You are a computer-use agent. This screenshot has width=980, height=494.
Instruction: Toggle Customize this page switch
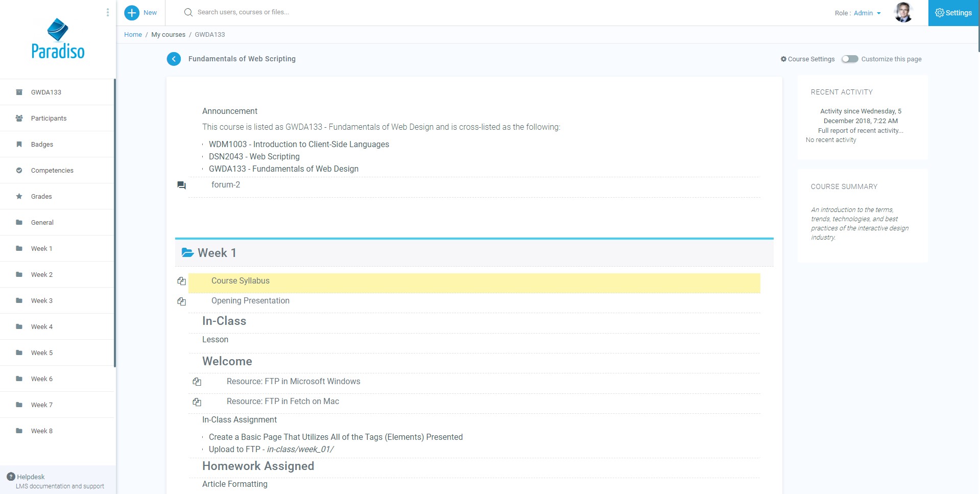click(850, 59)
